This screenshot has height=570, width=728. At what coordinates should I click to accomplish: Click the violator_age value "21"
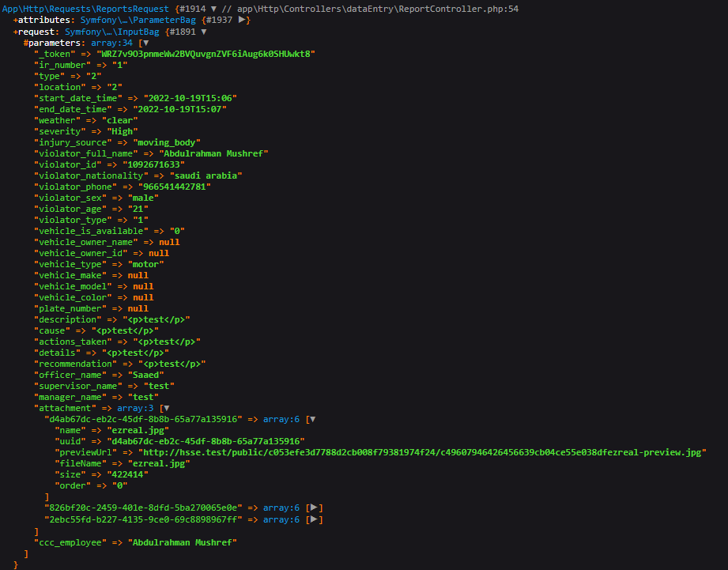138,209
